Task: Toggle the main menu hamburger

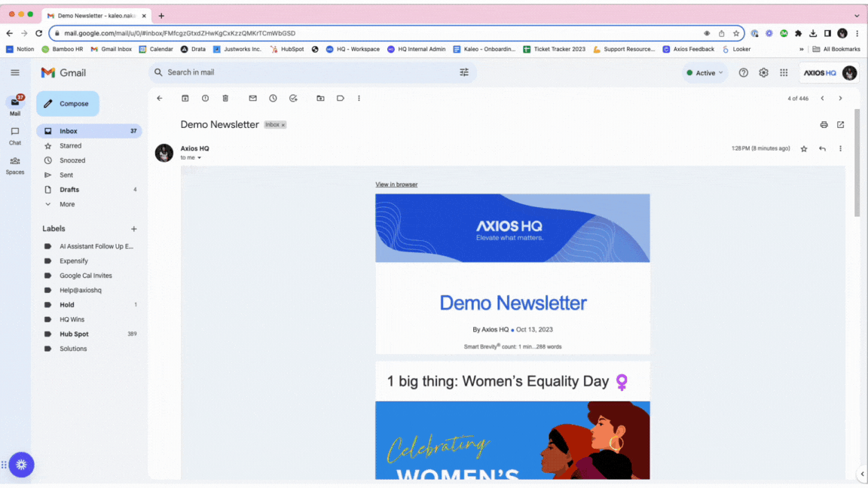Action: pyautogui.click(x=15, y=73)
